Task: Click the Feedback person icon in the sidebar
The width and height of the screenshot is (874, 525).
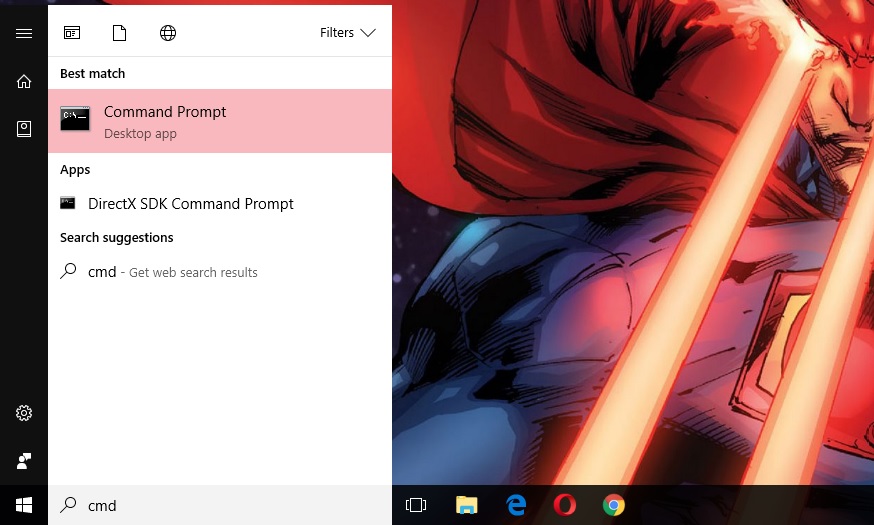Action: click(23, 461)
